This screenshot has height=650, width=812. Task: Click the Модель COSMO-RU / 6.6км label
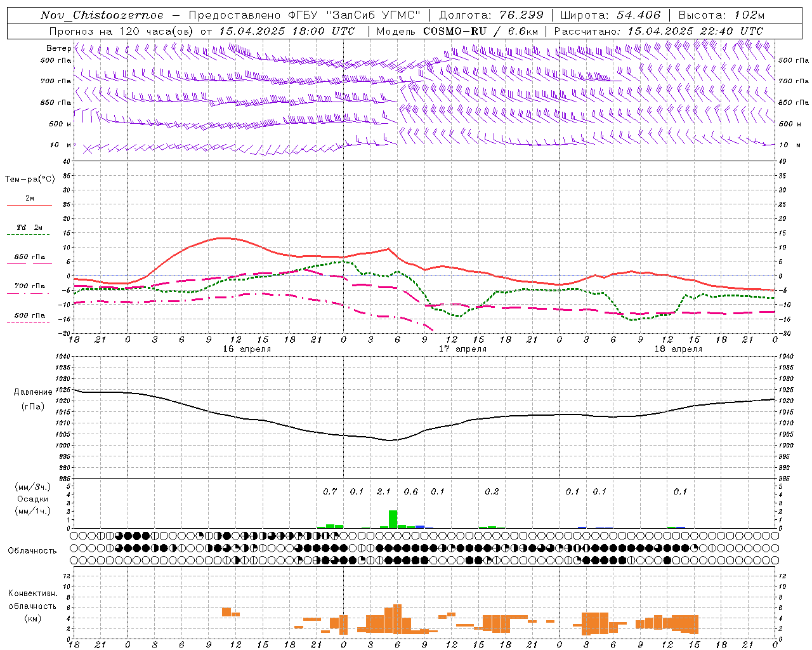point(457,31)
